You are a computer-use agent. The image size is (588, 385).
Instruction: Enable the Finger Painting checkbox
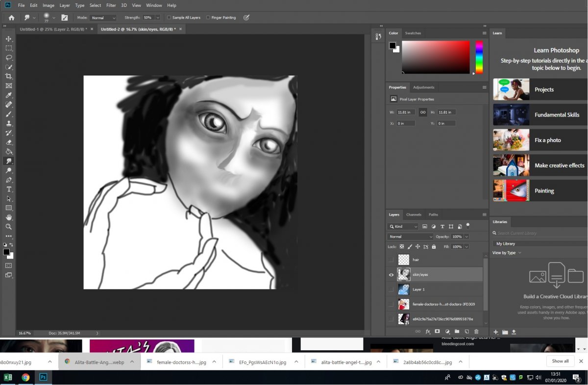point(209,18)
